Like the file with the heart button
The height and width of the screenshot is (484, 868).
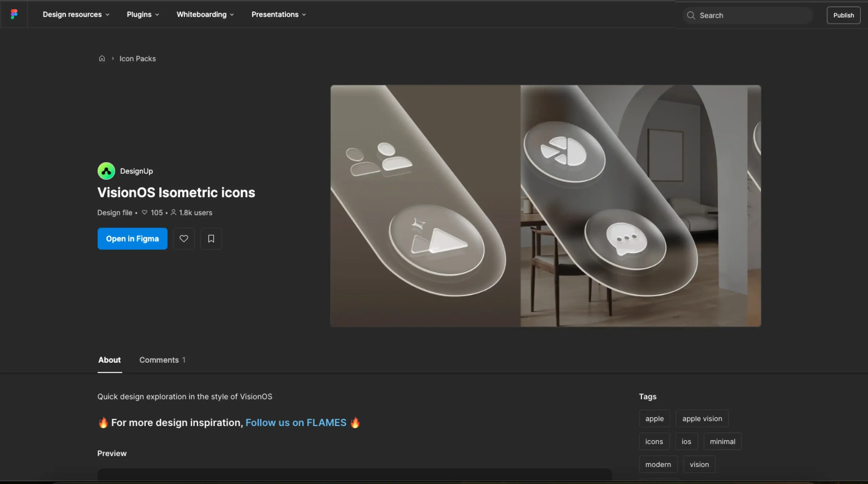tap(184, 238)
